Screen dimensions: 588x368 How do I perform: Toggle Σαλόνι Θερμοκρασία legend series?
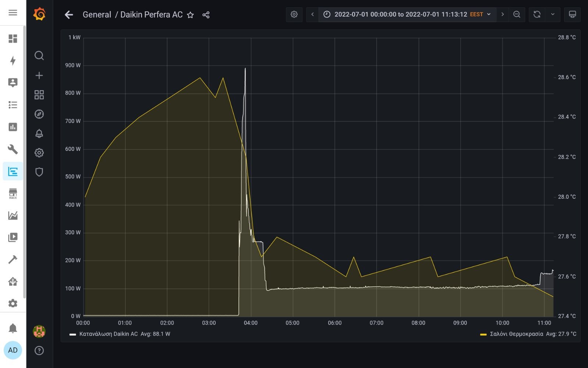coord(516,334)
